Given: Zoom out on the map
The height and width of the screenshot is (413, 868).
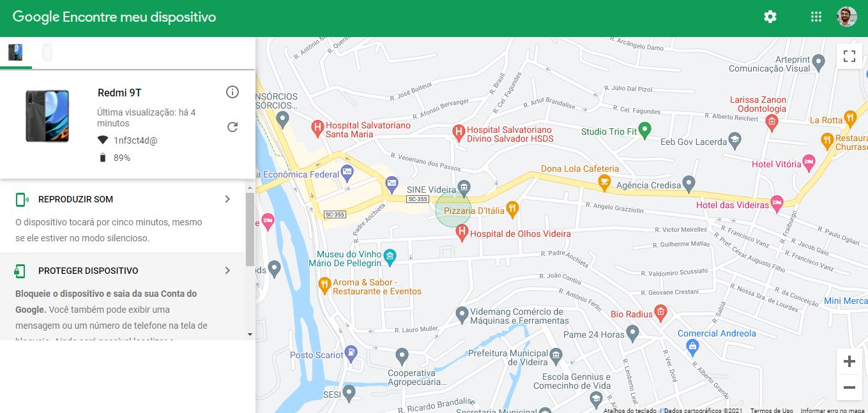Looking at the screenshot, I should (849, 387).
